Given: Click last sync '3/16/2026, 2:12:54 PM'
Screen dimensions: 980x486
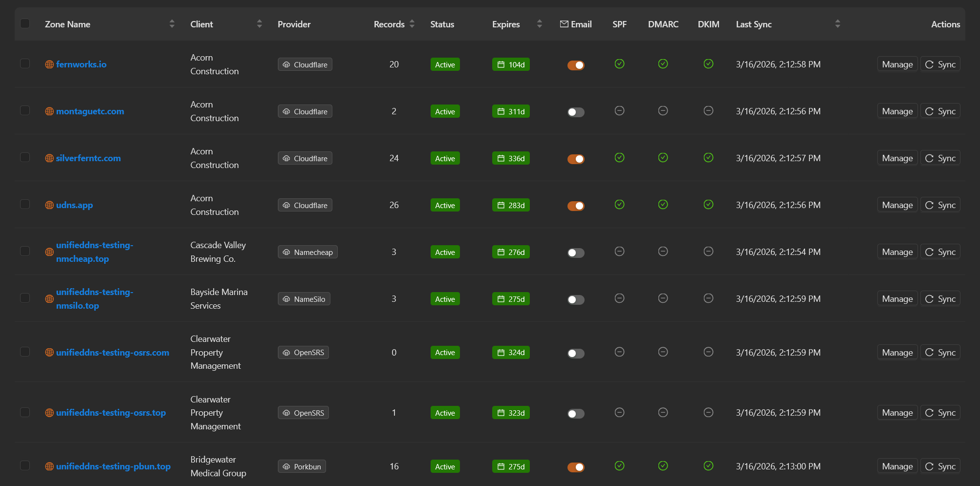Looking at the screenshot, I should (x=778, y=252).
